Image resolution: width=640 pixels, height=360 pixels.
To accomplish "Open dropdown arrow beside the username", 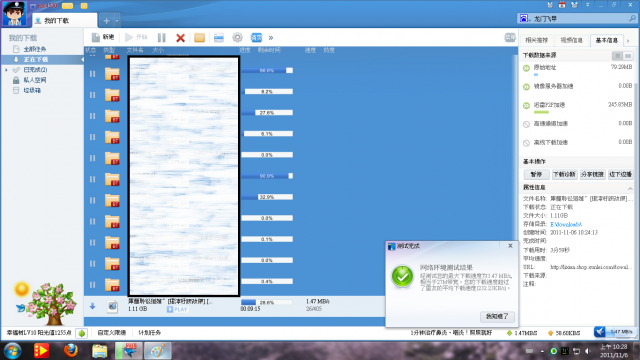I will click(33, 6).
